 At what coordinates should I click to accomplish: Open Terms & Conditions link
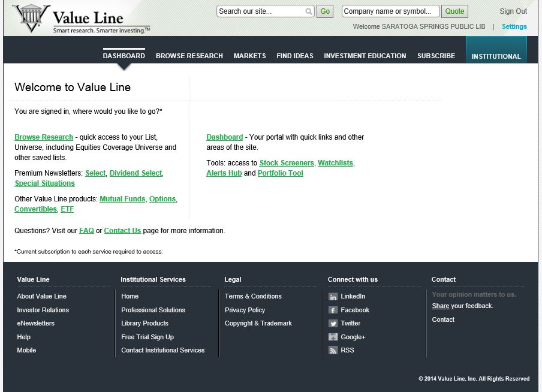(253, 296)
